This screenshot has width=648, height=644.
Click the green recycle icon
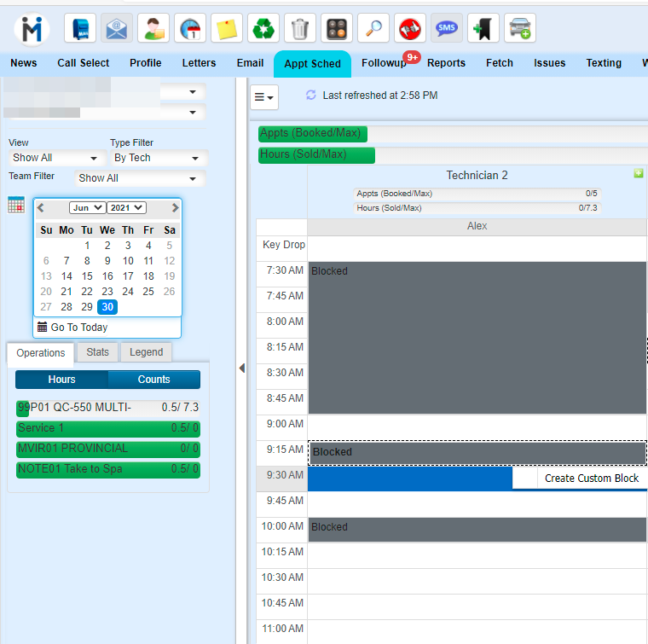[263, 28]
